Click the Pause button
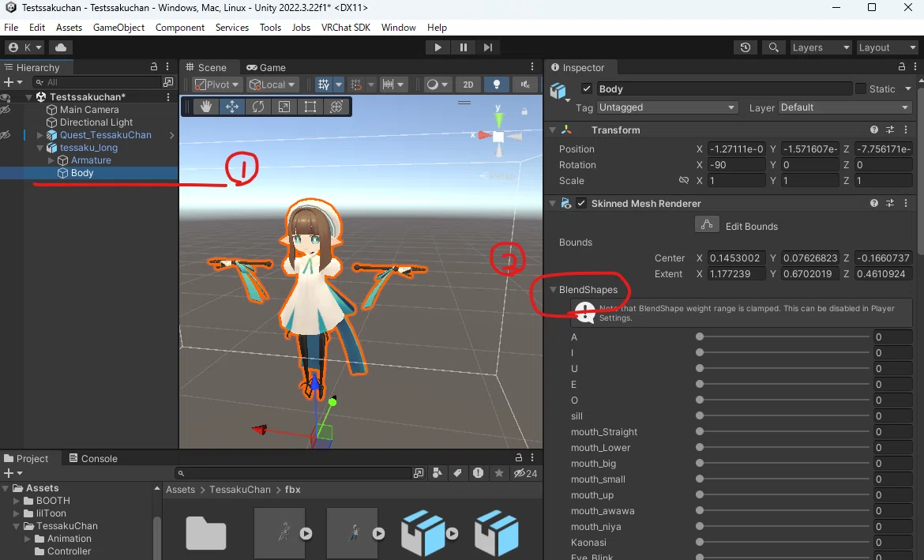This screenshot has width=924, height=560. coord(463,47)
